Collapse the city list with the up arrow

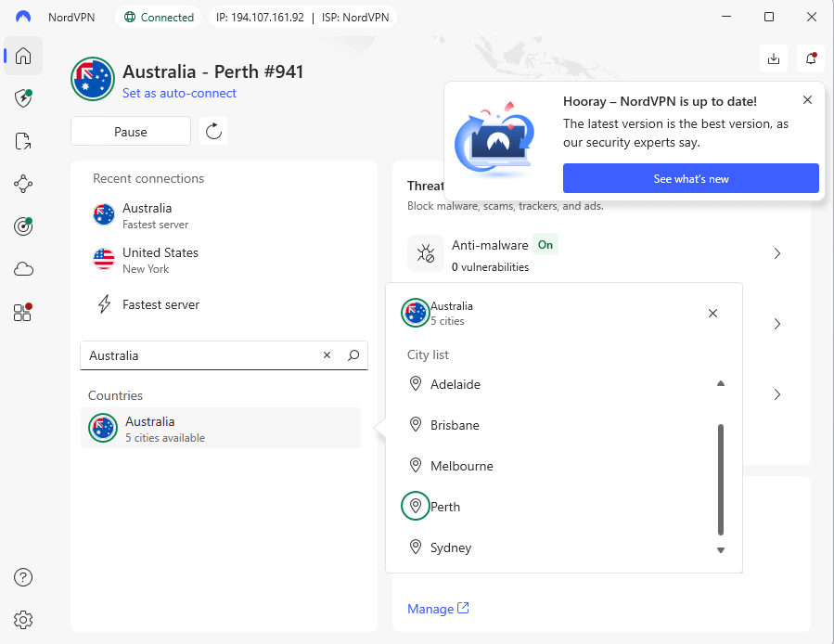click(721, 383)
